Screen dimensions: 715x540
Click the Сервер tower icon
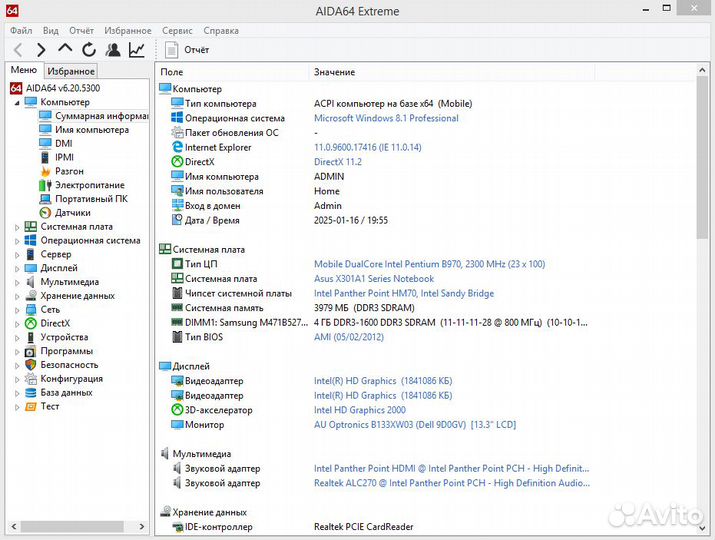pyautogui.click(x=31, y=254)
